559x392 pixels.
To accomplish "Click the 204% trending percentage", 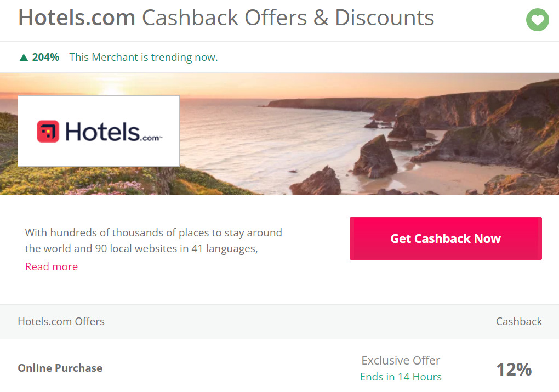I will point(45,57).
